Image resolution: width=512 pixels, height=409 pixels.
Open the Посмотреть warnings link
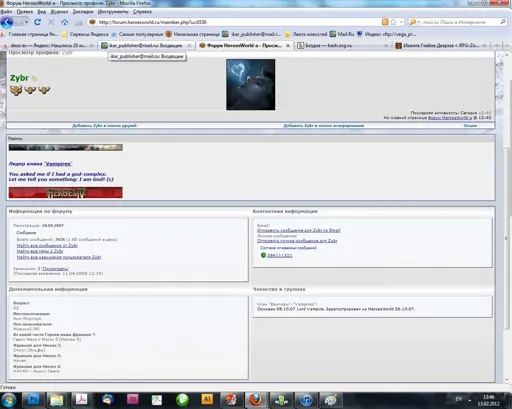coord(55,269)
